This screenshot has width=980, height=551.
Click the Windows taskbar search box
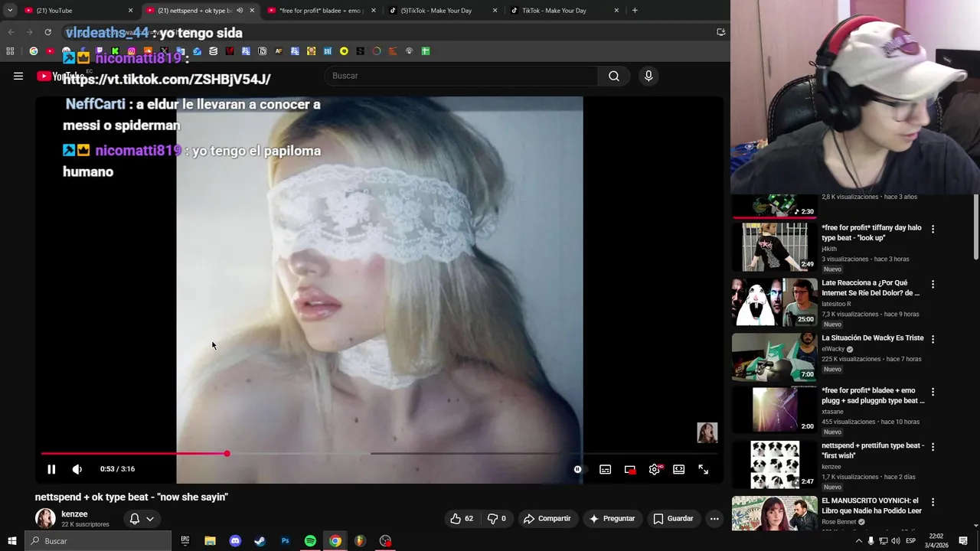[97, 541]
